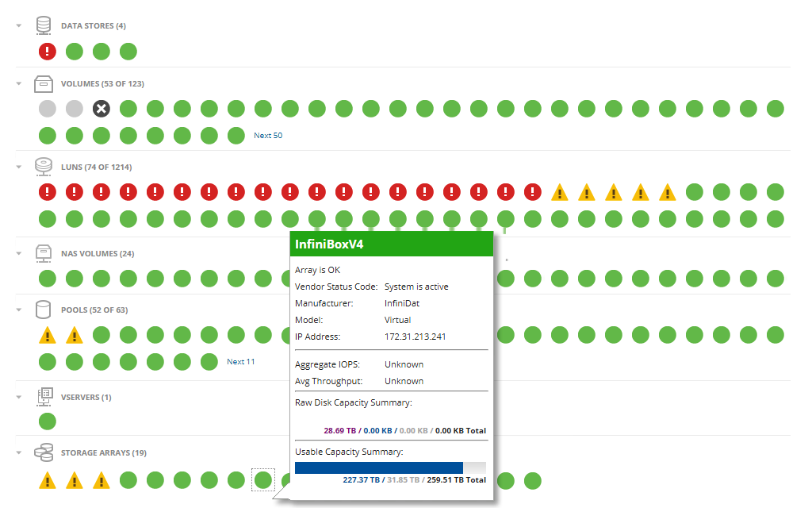The image size is (812, 508).
Task: Click the Storage Arrays stacked-disks icon
Action: pos(44,452)
